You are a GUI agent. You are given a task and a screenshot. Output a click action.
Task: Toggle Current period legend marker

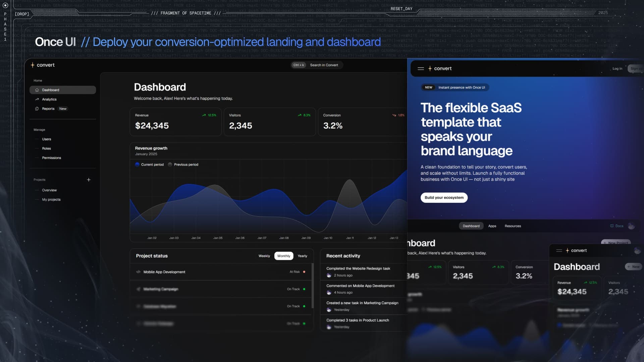coord(137,165)
